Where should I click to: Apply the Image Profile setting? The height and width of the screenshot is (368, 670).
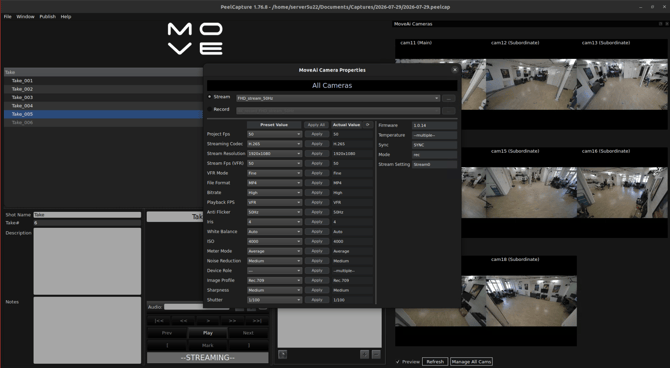317,280
